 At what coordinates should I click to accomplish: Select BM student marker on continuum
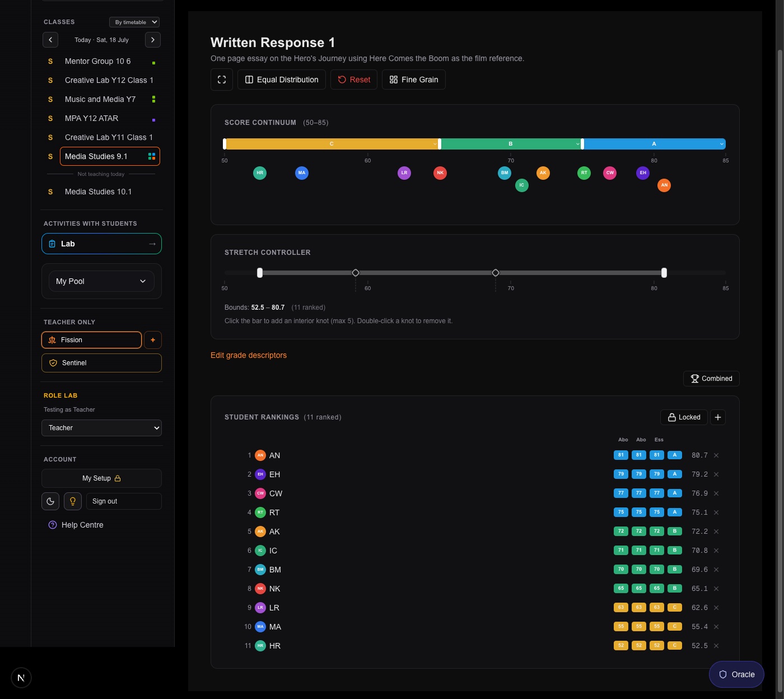tap(505, 173)
